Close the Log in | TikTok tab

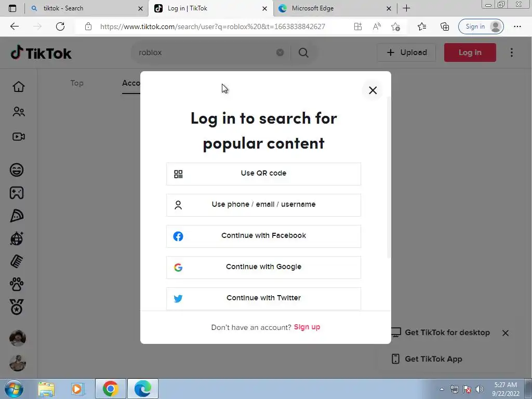point(264,9)
